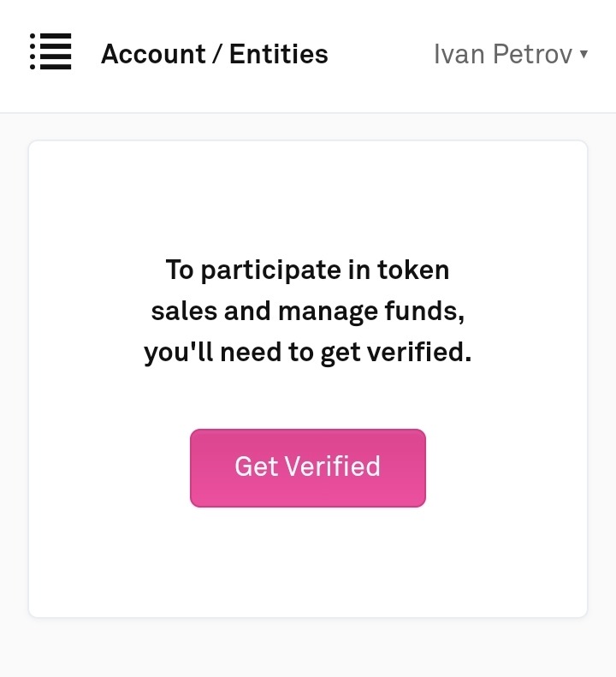Expand the Ivan Petrov user dropdown
Image resolution: width=616 pixels, height=677 pixels.
(x=511, y=55)
